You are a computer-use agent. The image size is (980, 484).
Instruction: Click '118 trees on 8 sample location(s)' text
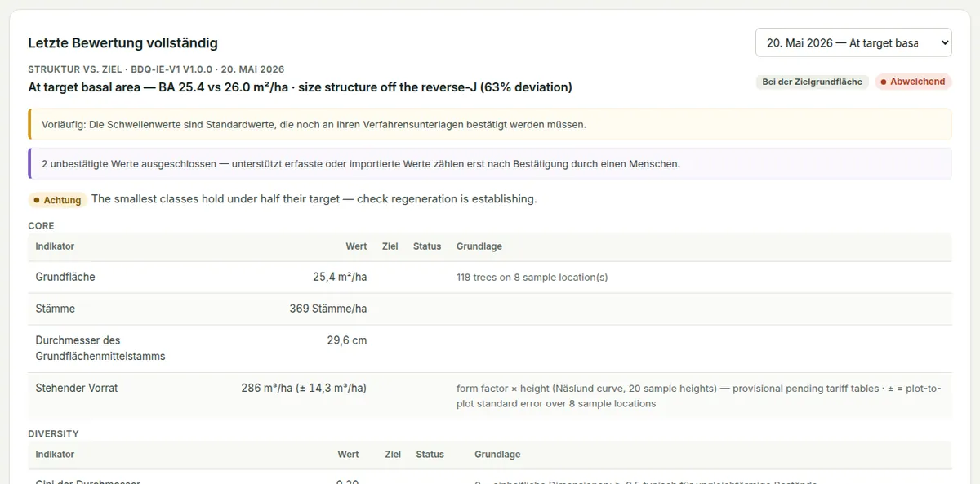(x=532, y=278)
